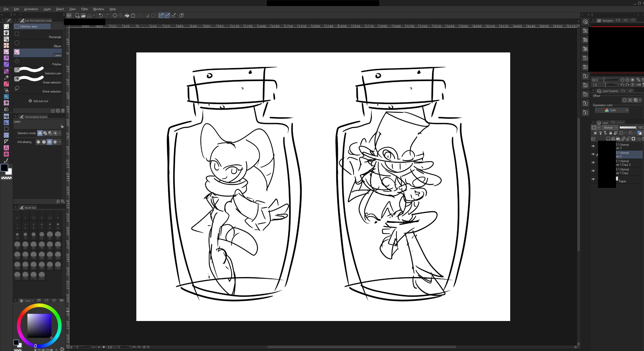Image resolution: width=644 pixels, height=351 pixels.
Task: Open the Normal blending mode dropdown
Action: tap(610, 128)
